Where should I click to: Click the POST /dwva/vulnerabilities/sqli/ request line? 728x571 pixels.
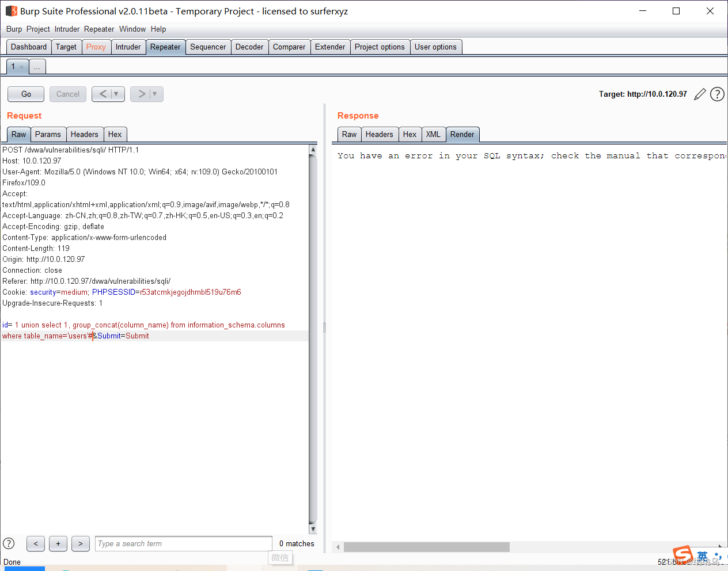pos(71,150)
